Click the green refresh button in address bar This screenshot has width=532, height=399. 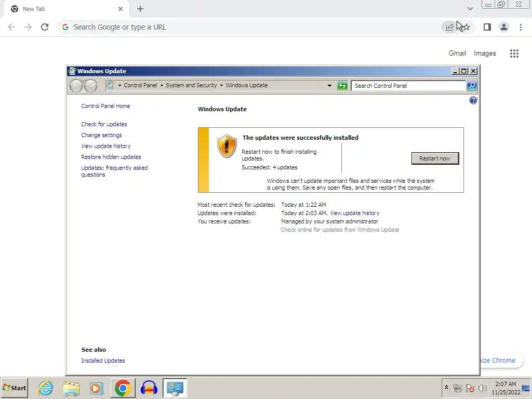tap(342, 86)
